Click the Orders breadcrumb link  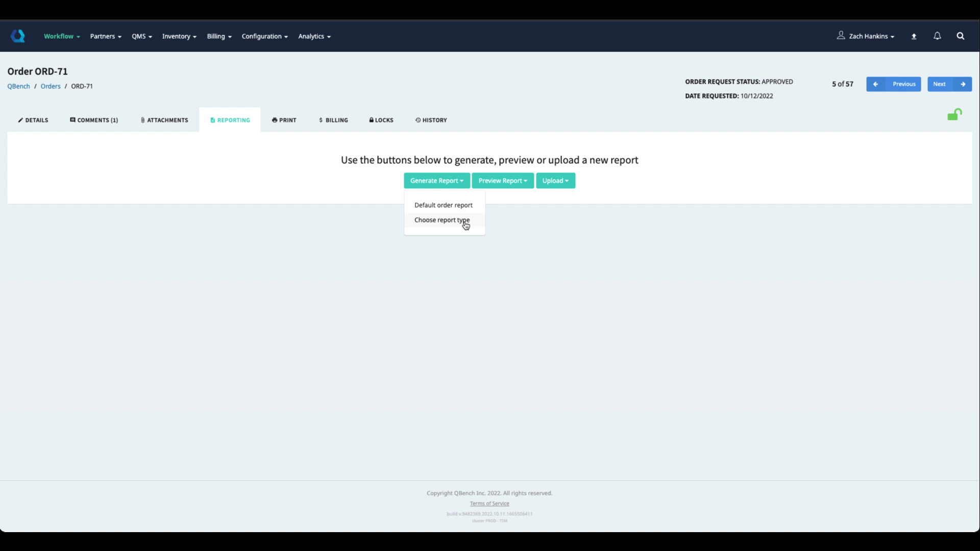click(x=51, y=86)
